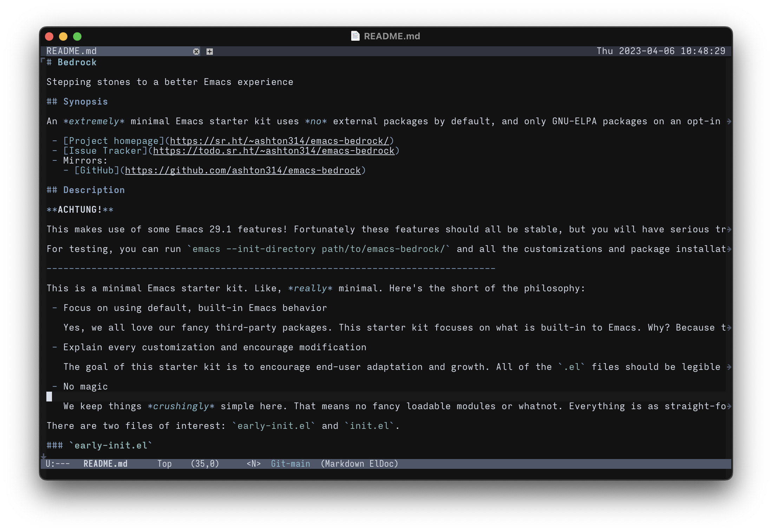Screen dimensions: 772x532
Task: Click the emphasized word *crushingly*
Action: [x=181, y=406]
